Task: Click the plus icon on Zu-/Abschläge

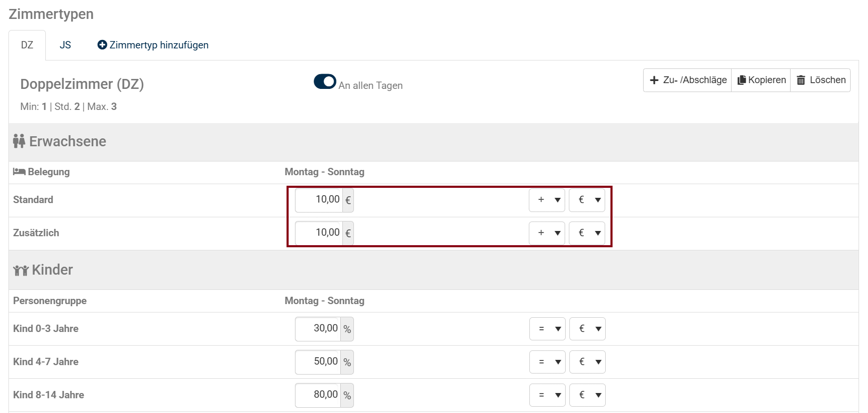Action: [x=654, y=80]
